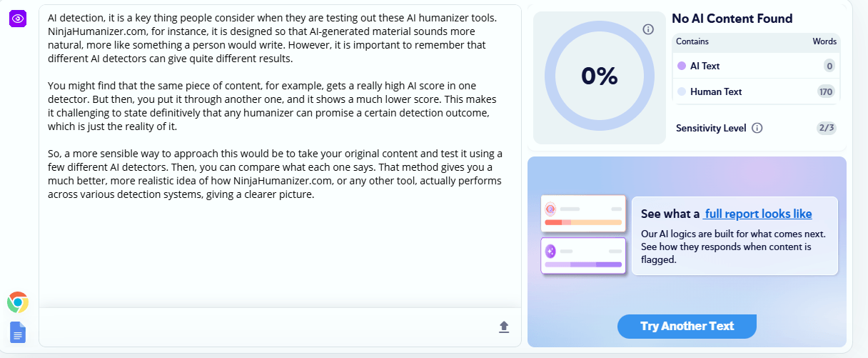
Task: Click the info icon on the score circle
Action: pos(648,29)
